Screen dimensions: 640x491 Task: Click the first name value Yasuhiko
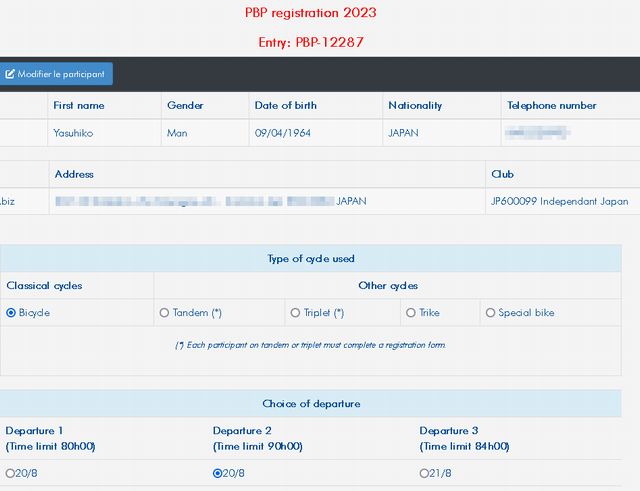point(77,132)
